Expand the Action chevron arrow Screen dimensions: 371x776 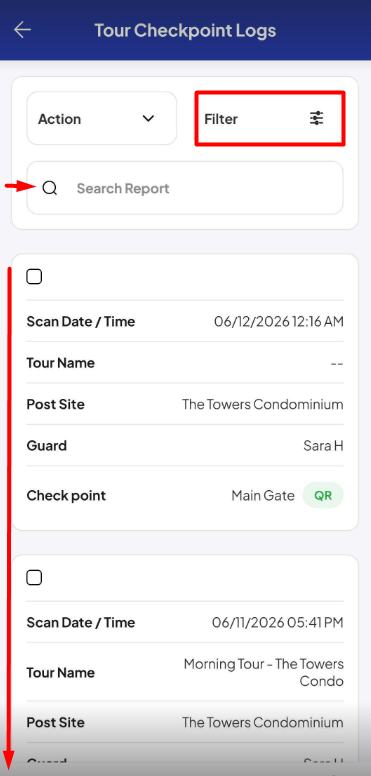(x=148, y=119)
